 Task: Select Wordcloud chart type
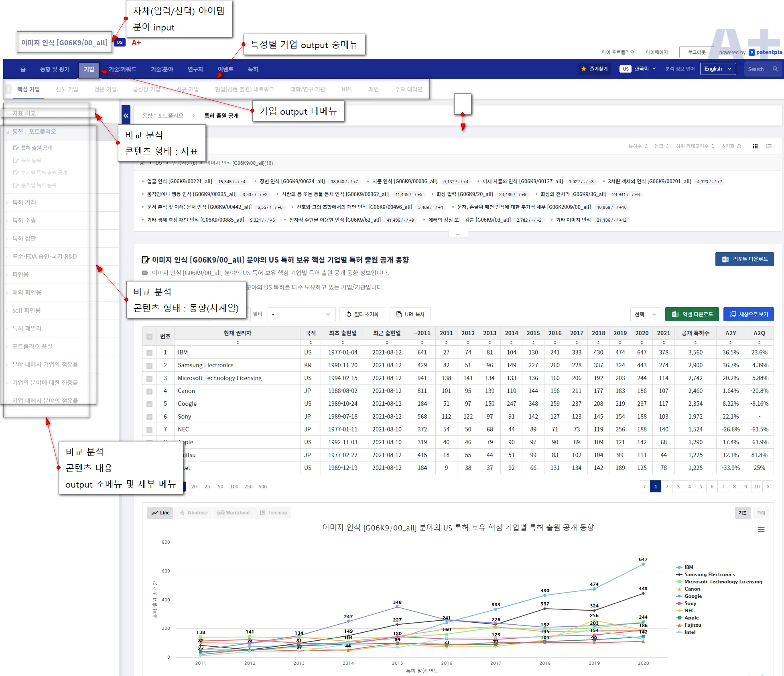(x=233, y=513)
